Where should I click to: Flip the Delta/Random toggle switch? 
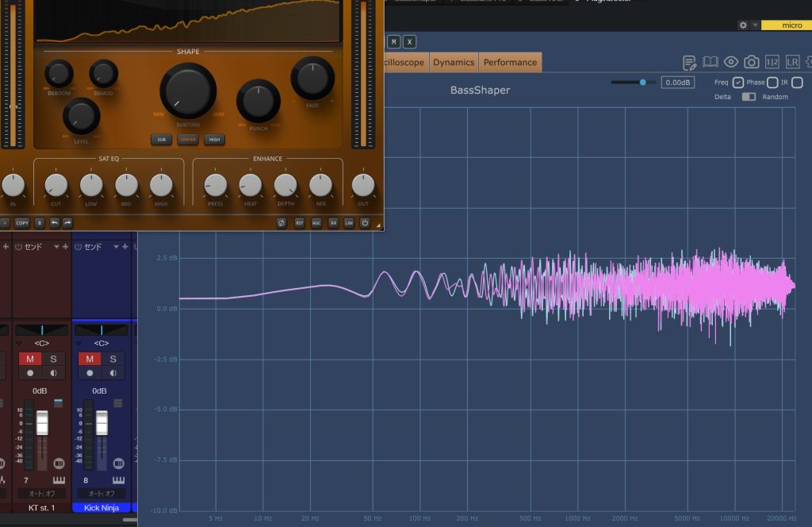pyautogui.click(x=749, y=97)
